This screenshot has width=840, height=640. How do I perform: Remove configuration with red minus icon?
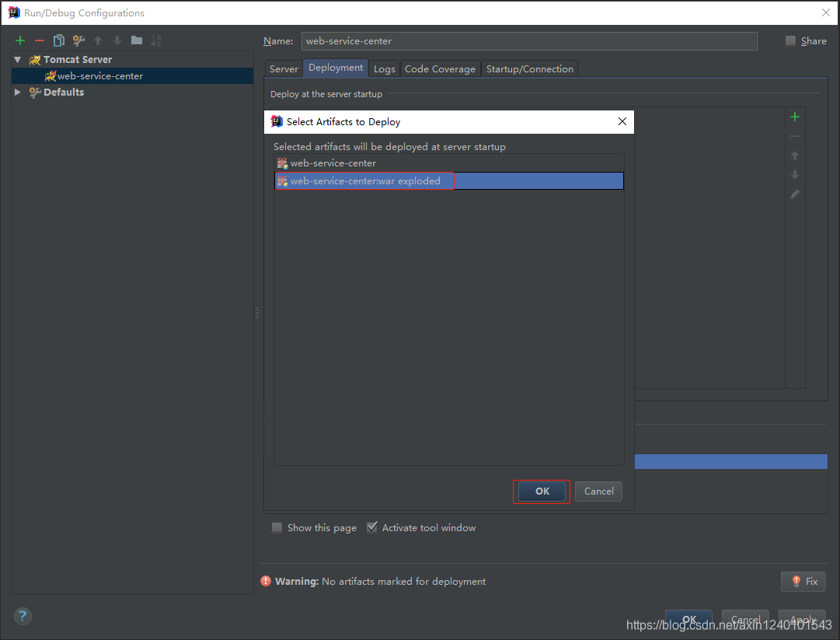pos(40,40)
